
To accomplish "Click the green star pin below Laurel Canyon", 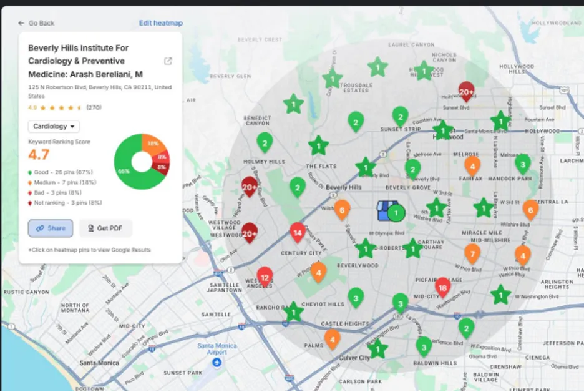I will (377, 68).
